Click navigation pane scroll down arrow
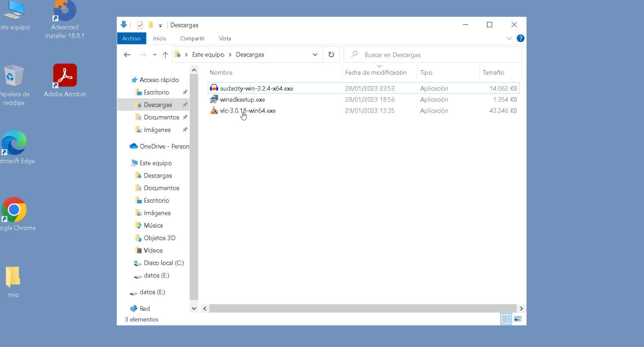 point(194,308)
